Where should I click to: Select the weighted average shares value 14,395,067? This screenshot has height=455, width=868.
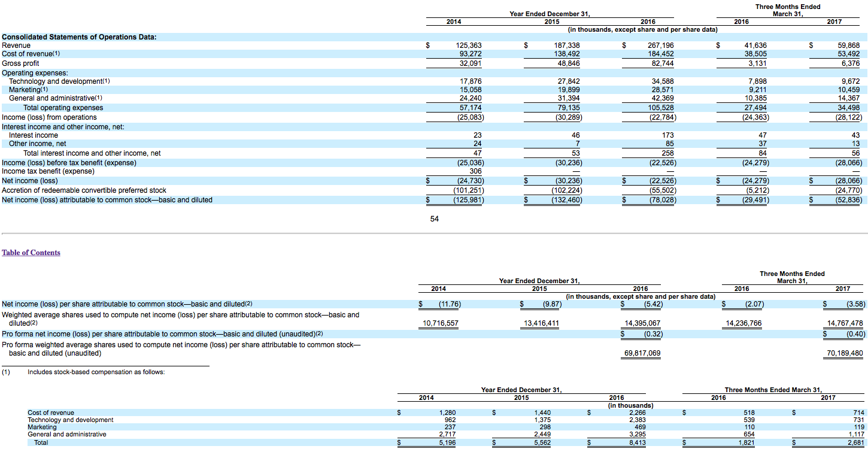[642, 323]
